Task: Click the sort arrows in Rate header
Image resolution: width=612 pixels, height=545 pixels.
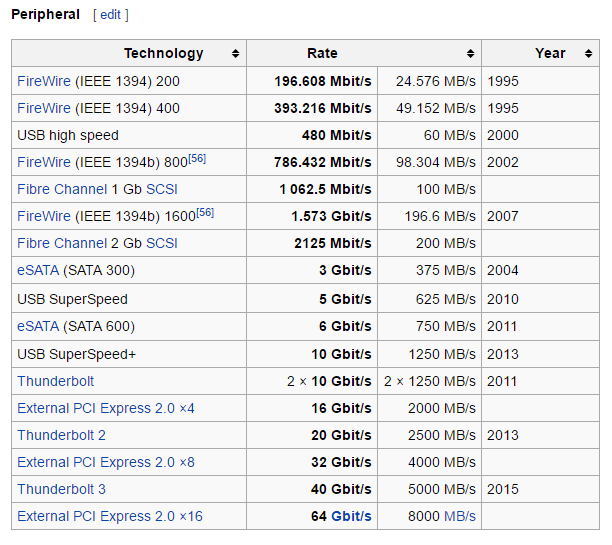Action: (470, 54)
